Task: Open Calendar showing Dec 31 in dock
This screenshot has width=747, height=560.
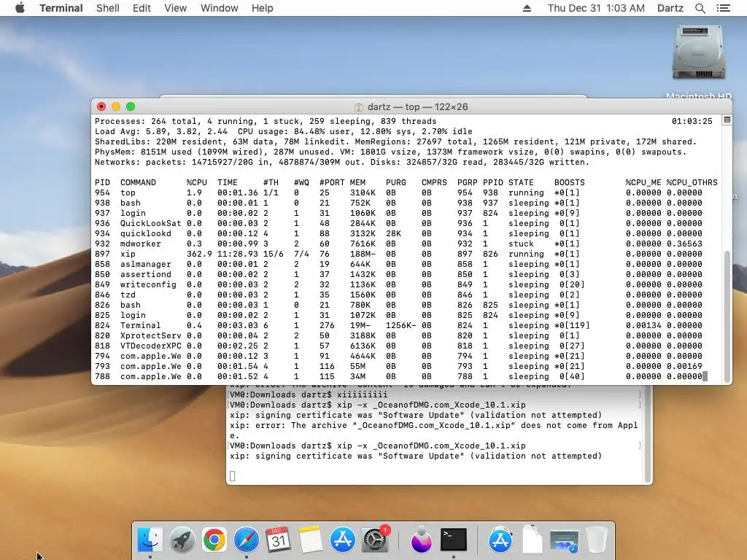Action: 278,540
